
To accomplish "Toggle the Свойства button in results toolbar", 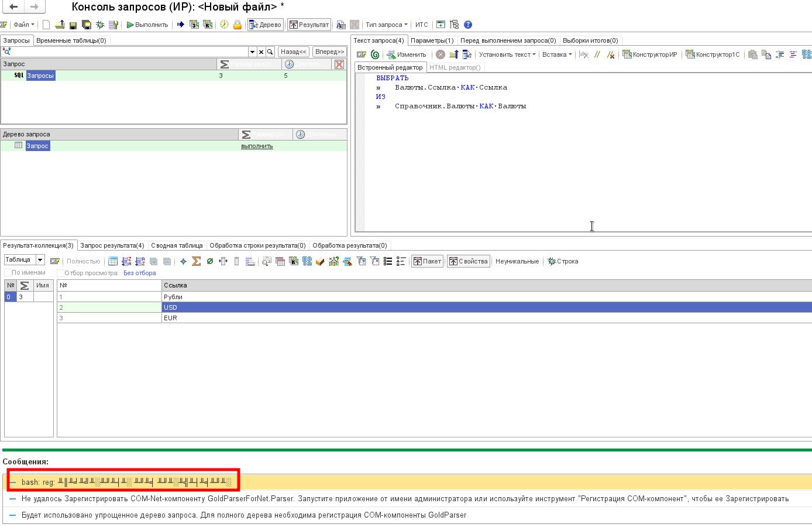I will point(469,261).
